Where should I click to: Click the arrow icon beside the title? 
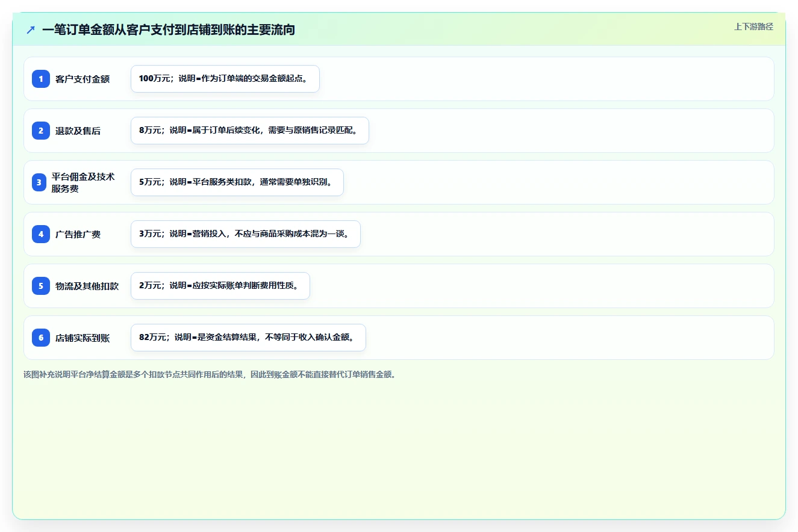31,29
